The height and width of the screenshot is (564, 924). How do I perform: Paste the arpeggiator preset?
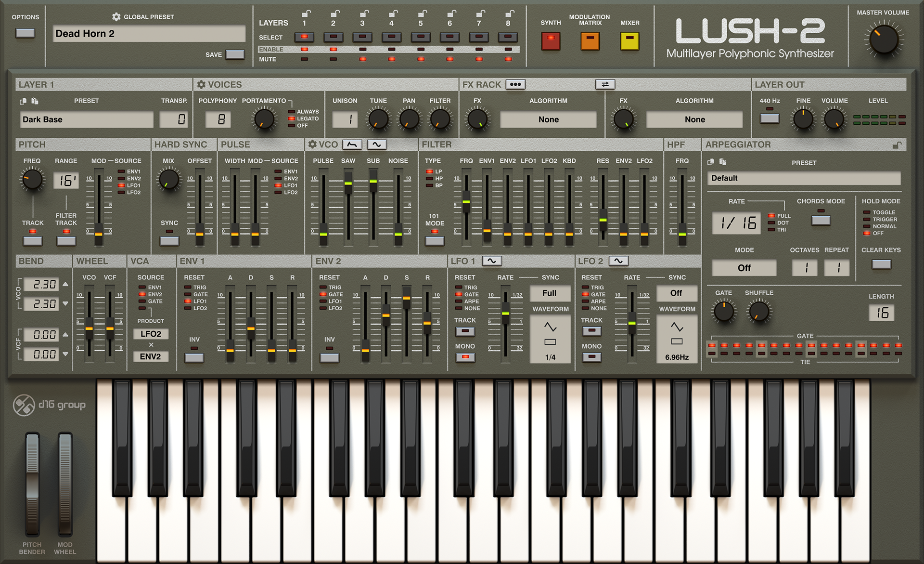(x=722, y=162)
